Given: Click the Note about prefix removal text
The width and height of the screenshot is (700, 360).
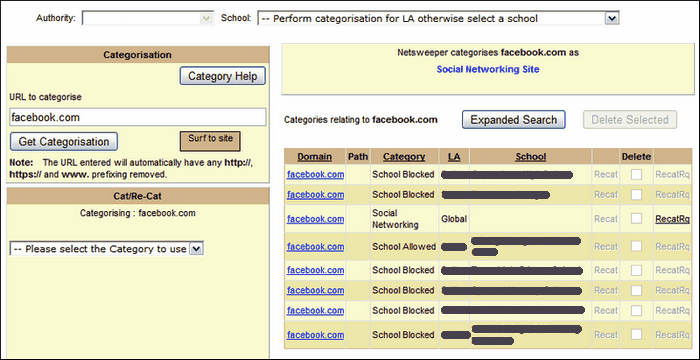Looking at the screenshot, I should pyautogui.click(x=132, y=168).
